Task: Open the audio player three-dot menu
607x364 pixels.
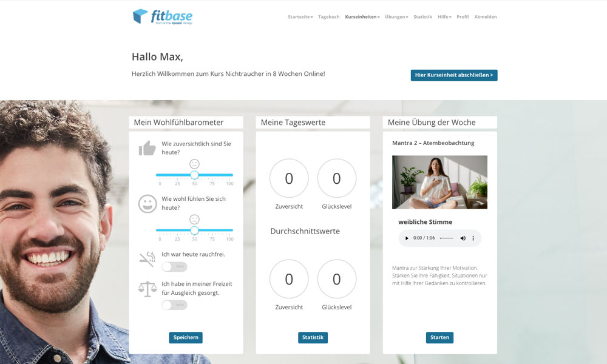Action: 473,238
